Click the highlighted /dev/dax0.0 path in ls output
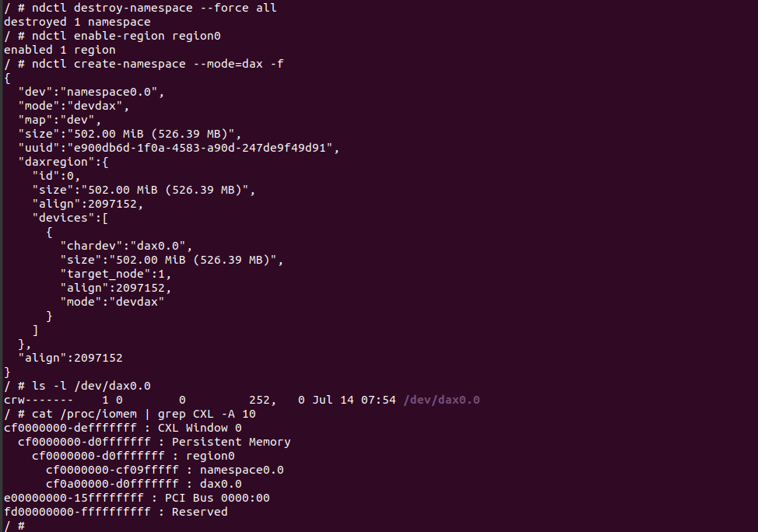This screenshot has height=532, width=758. point(441,400)
